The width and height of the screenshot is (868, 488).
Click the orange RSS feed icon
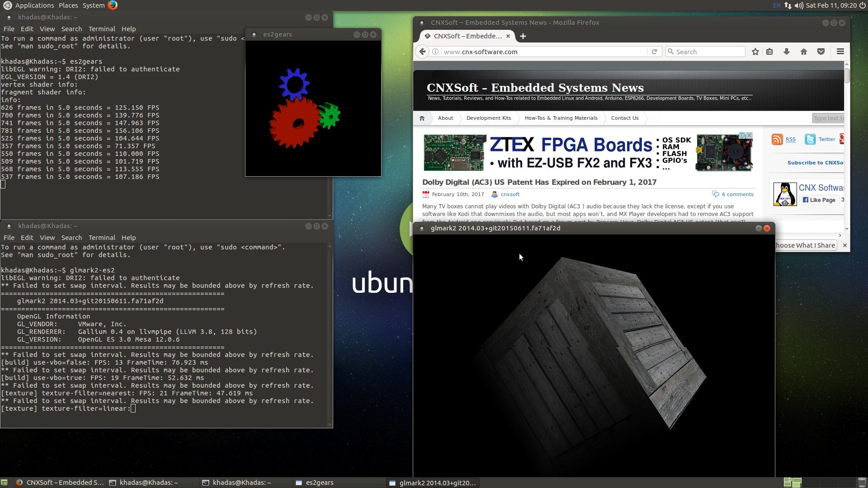pyautogui.click(x=777, y=139)
